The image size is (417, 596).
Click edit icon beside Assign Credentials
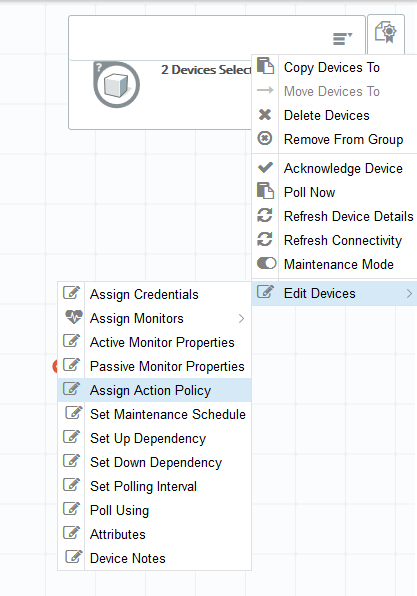(71, 292)
